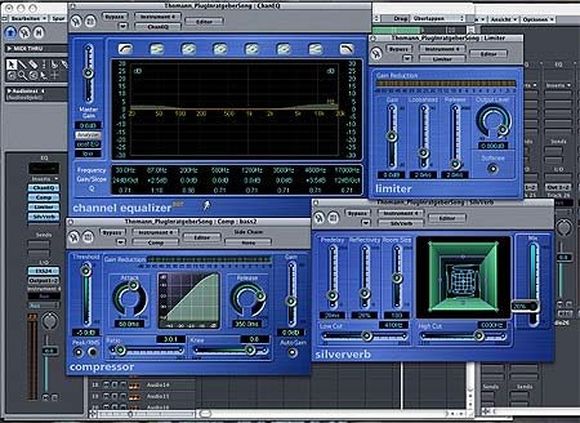Toggle the high shelf band icon in Channel EQ
Image resolution: width=580 pixels, height=423 pixels.
316,48
